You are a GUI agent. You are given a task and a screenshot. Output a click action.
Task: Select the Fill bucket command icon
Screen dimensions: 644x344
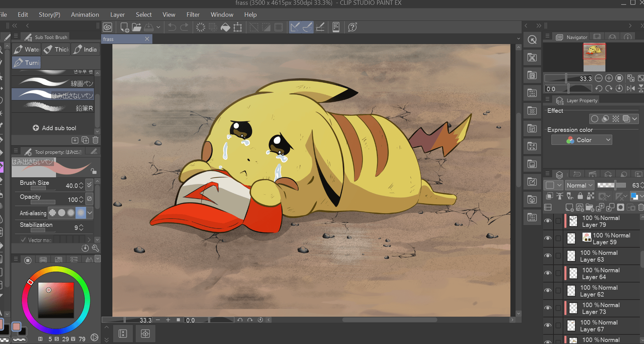tap(225, 27)
